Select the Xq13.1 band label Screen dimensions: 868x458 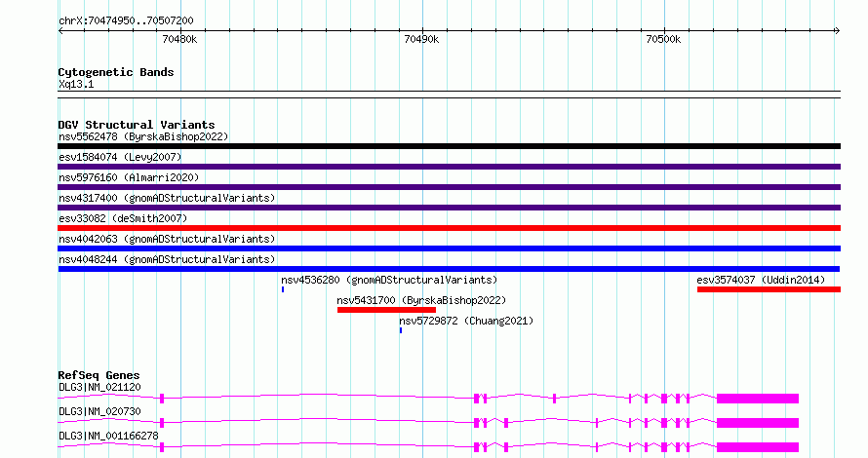[76, 84]
